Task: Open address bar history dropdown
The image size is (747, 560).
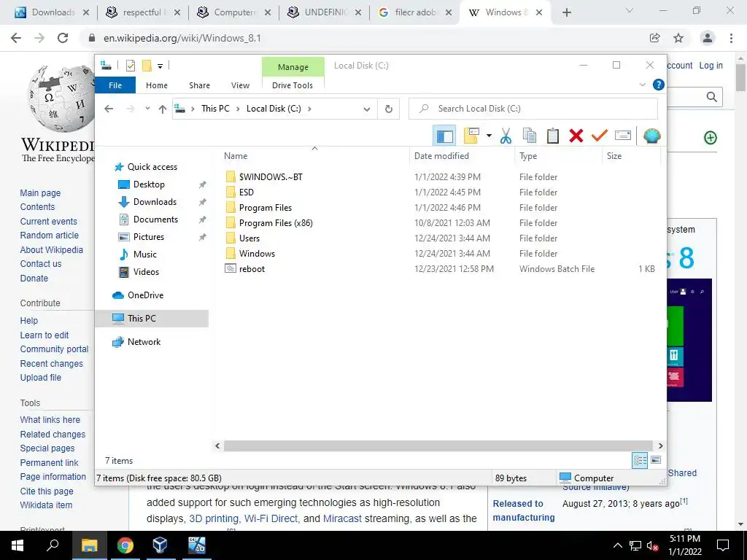Action: (367, 109)
